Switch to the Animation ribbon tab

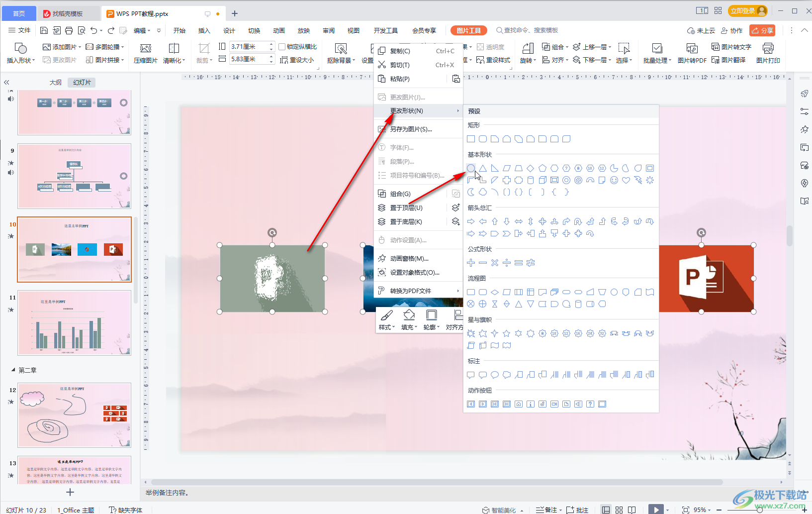(279, 30)
